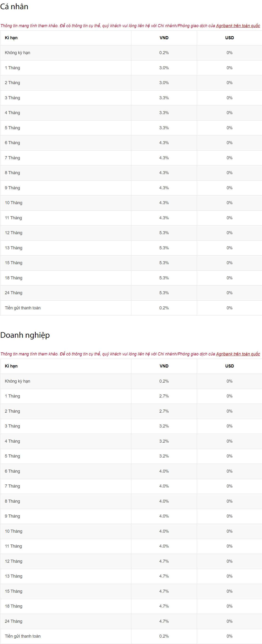Click the USD column header in Cá nhân table

[229, 38]
